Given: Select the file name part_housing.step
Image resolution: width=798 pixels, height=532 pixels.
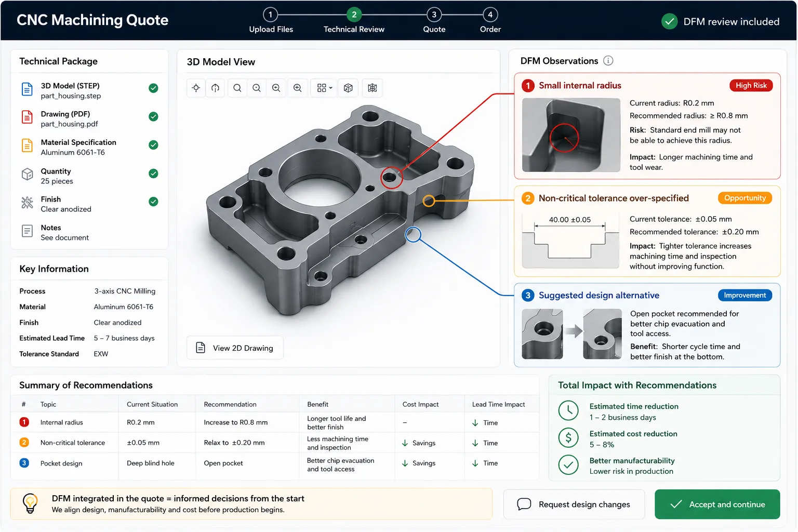Looking at the screenshot, I should (x=71, y=96).
